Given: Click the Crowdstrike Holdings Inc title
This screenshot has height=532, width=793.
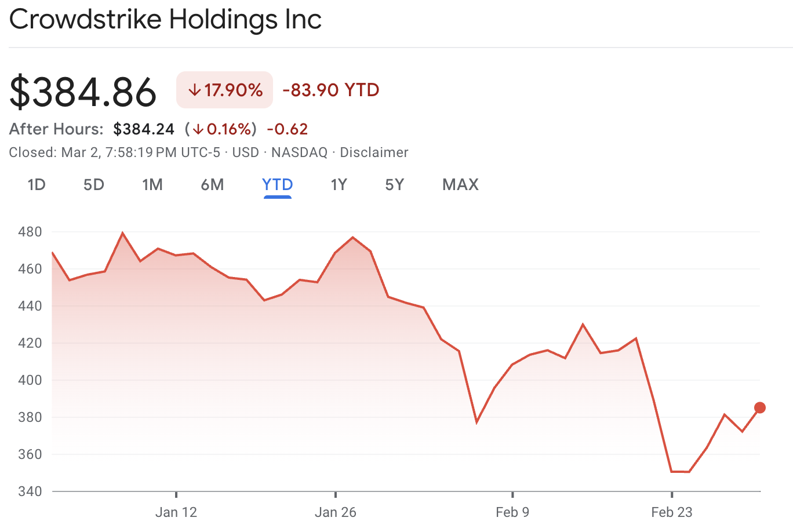Looking at the screenshot, I should [165, 19].
